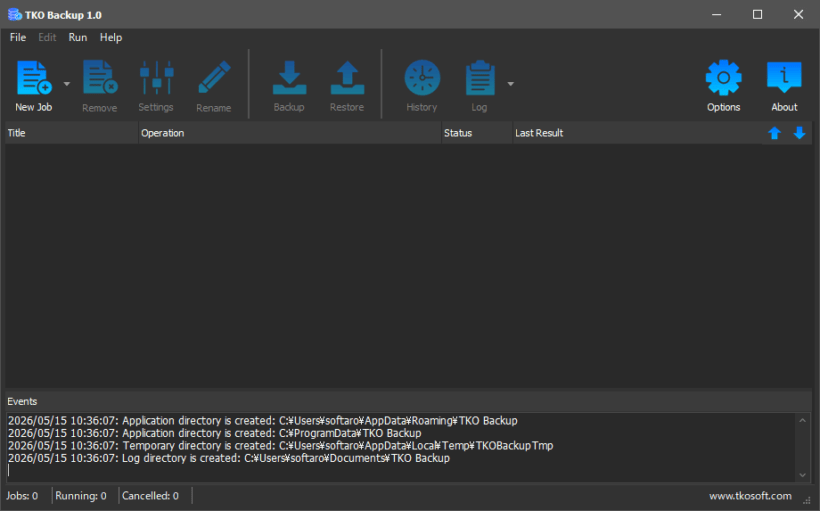The image size is (820, 511).
Task: Show the About info icon
Action: (784, 77)
